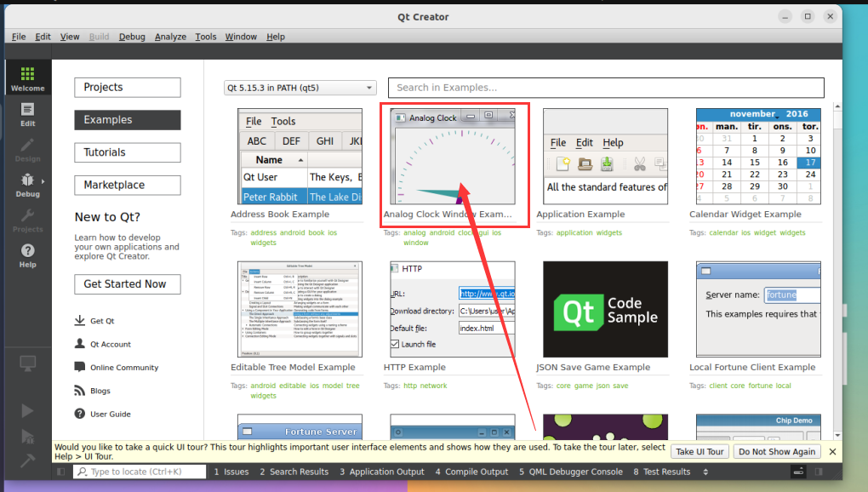The width and height of the screenshot is (868, 492).
Task: Click the Online Community chat icon
Action: 80,367
